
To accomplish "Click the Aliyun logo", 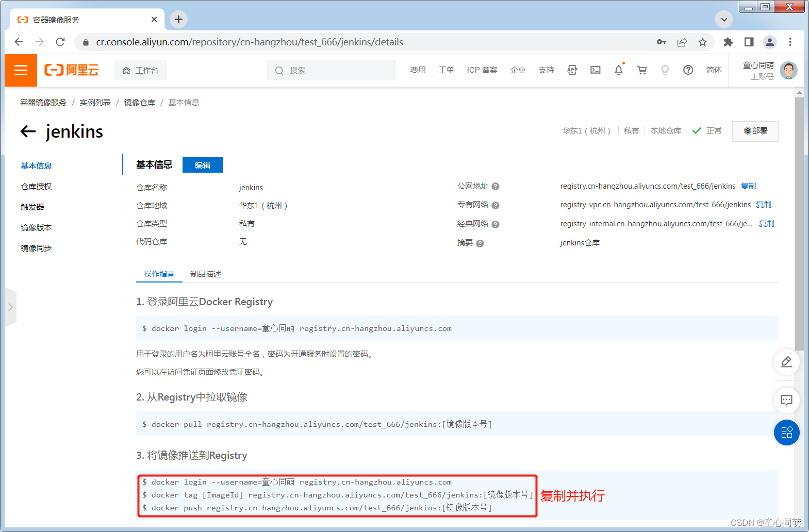I will point(71,70).
